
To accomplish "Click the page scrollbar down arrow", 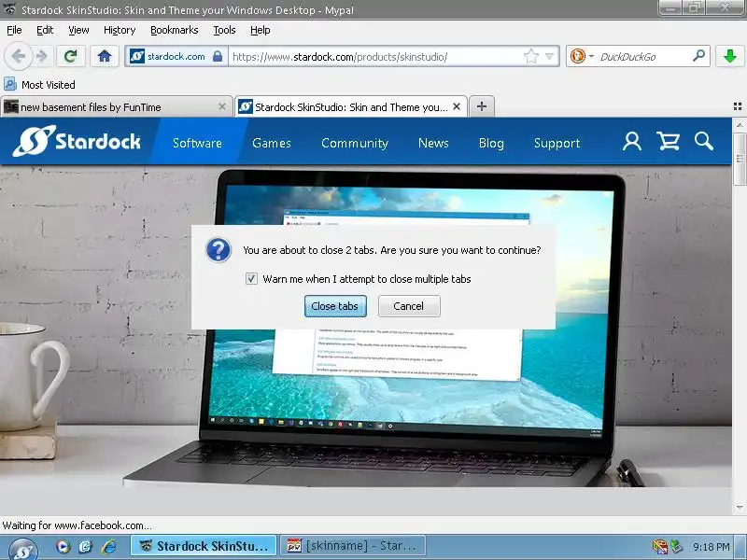I will 740,508.
